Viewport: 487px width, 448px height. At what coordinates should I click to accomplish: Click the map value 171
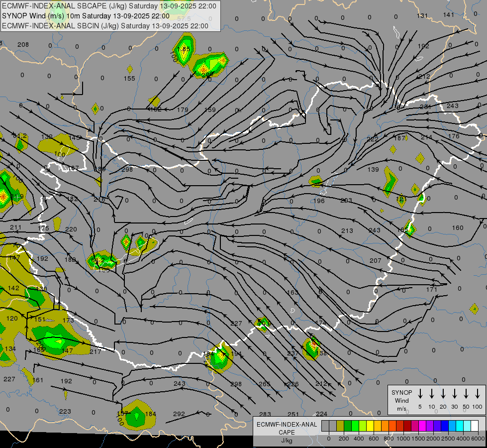point(432,289)
